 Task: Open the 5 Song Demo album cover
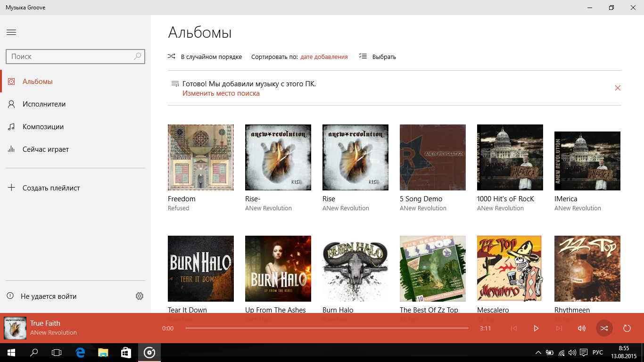[433, 157]
